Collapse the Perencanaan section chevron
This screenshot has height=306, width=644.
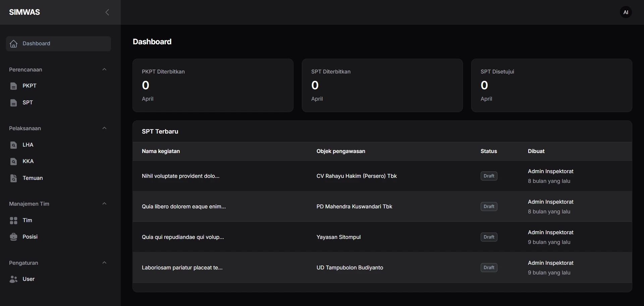point(104,69)
